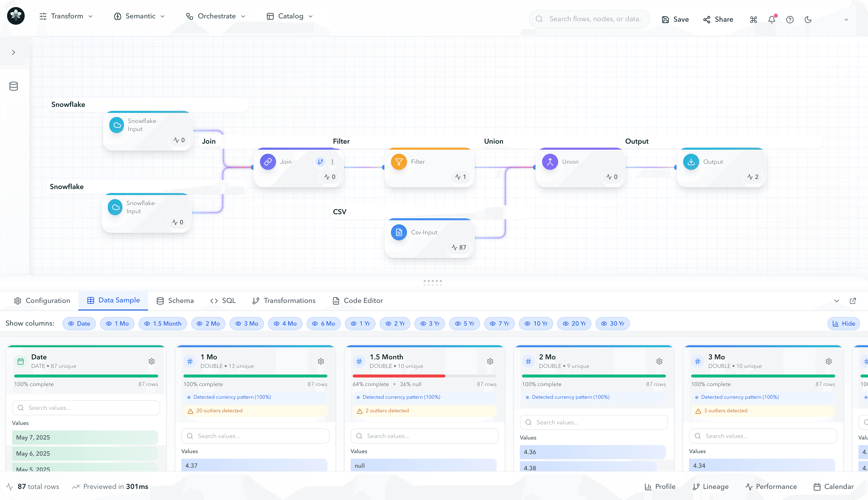Pop out the data panel in new window
The height and width of the screenshot is (500, 868).
click(x=853, y=301)
